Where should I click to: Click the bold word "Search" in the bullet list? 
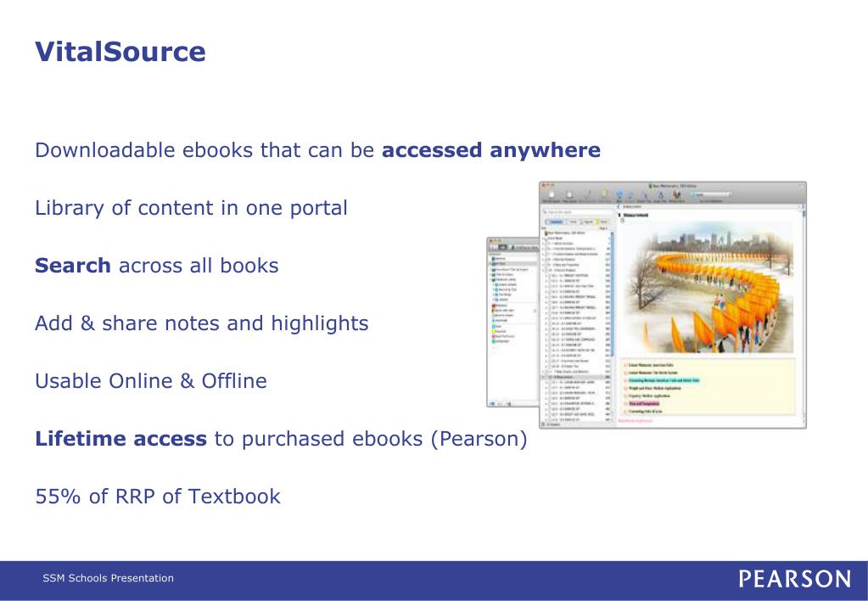click(72, 266)
